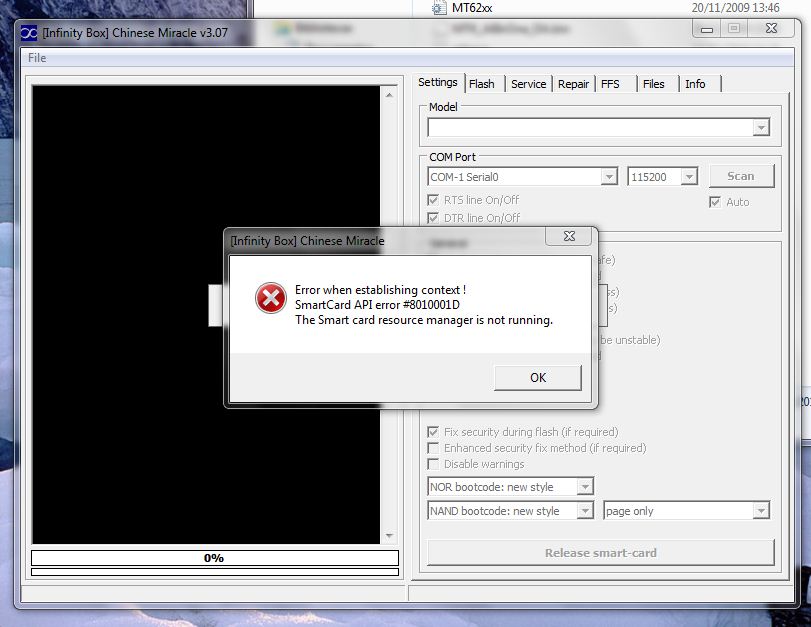Open the 'page only' dropdown

[x=760, y=511]
